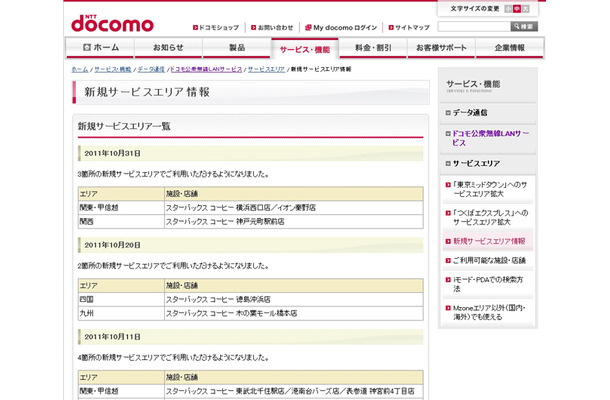The height and width of the screenshot is (400, 610).
Task: Click 九州 area cell
Action: [121, 313]
